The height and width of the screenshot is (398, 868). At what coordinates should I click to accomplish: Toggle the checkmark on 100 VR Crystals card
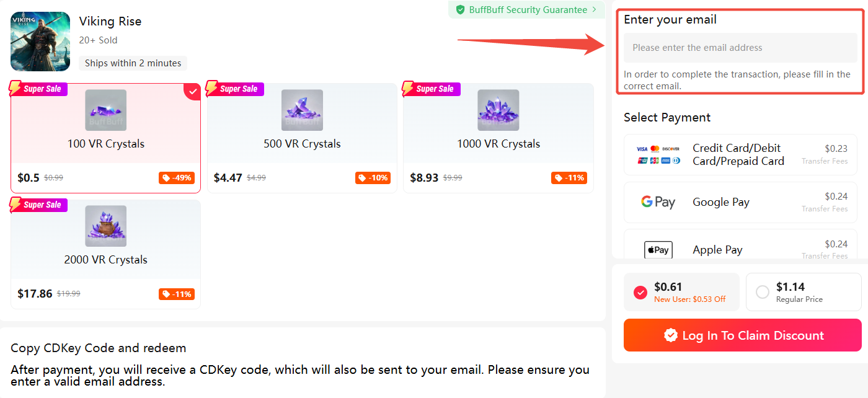[x=193, y=92]
